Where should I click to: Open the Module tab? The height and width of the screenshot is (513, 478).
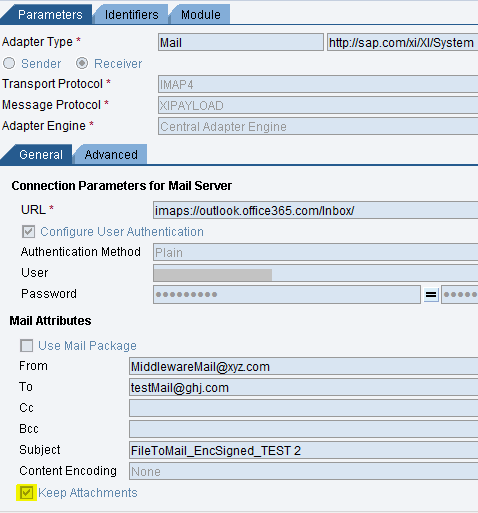tap(201, 15)
